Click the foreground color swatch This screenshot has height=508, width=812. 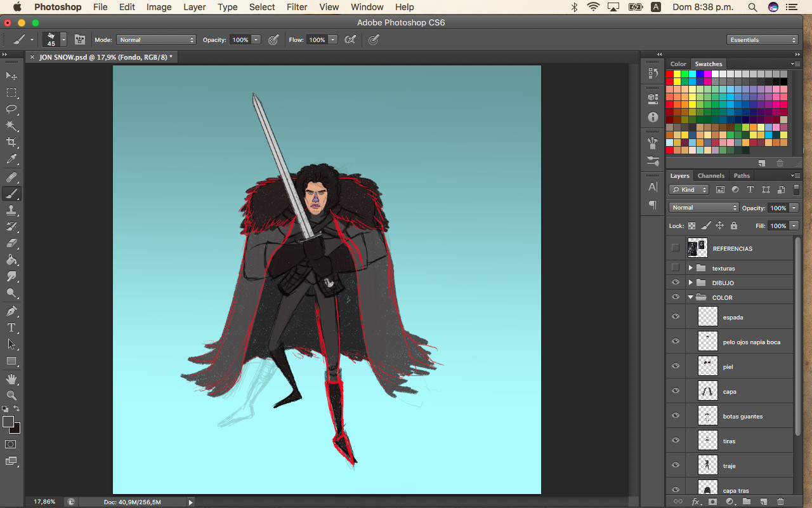pyautogui.click(x=8, y=422)
